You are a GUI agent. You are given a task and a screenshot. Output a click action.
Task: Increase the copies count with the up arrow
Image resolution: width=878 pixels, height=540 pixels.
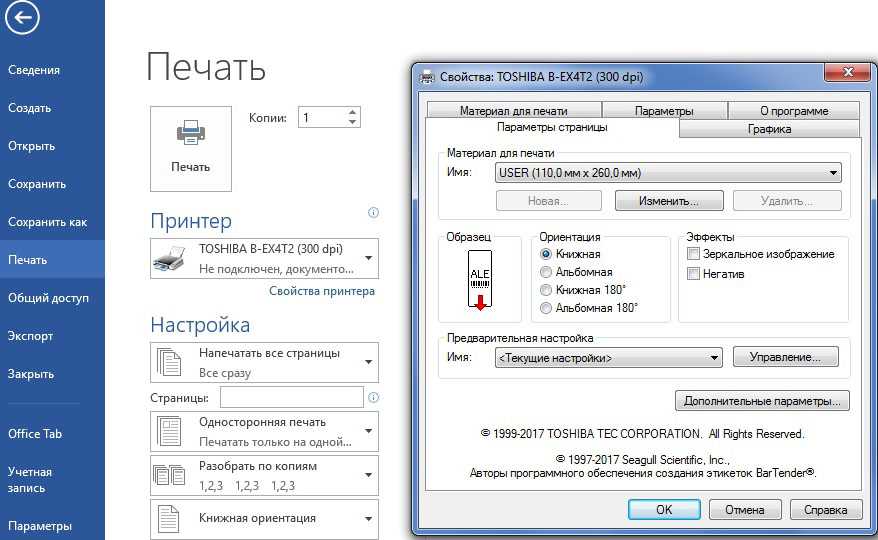coord(352,111)
